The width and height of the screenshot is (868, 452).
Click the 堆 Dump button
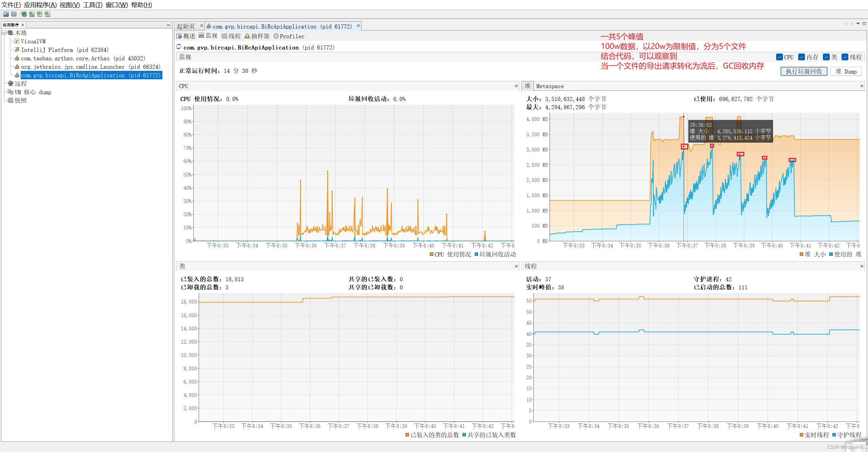tap(846, 71)
